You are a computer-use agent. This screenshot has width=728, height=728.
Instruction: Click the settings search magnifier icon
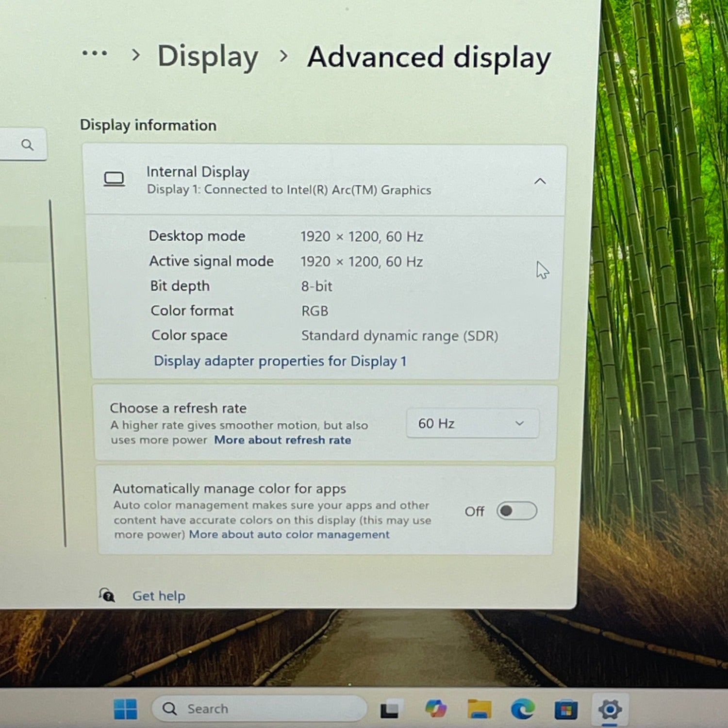coord(28,145)
